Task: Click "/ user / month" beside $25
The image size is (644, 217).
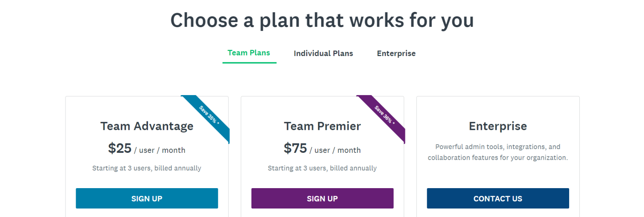Action: (x=160, y=150)
